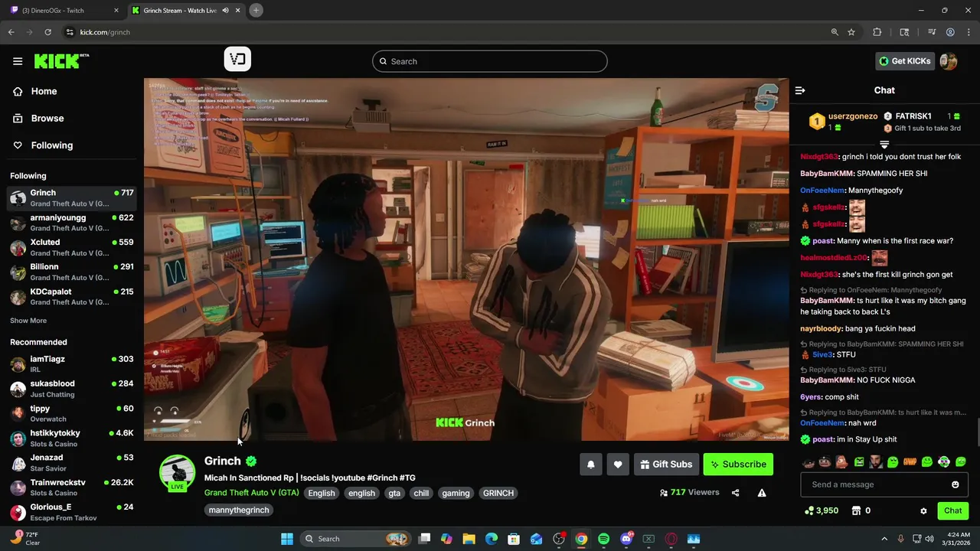
Task: Show hidden system tray icons chevron
Action: click(x=884, y=539)
